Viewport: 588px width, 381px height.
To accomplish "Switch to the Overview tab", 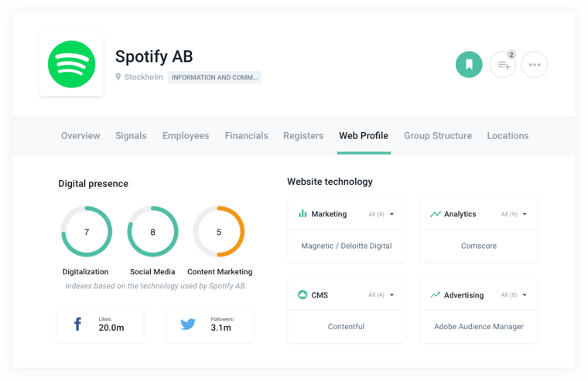I will click(x=80, y=136).
